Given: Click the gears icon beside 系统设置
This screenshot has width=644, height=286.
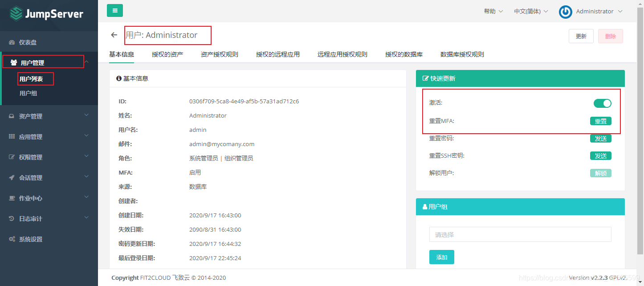Looking at the screenshot, I should coord(12,239).
